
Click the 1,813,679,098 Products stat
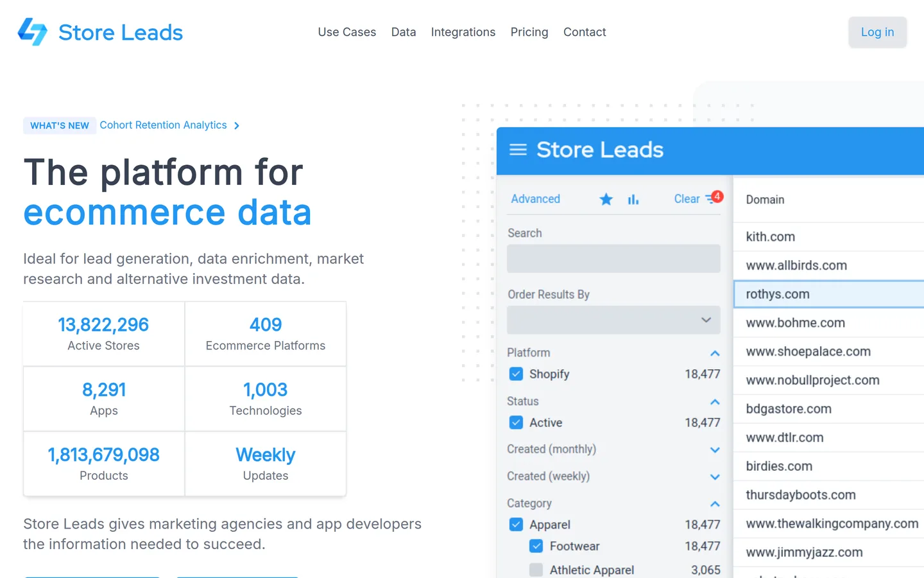click(x=104, y=464)
